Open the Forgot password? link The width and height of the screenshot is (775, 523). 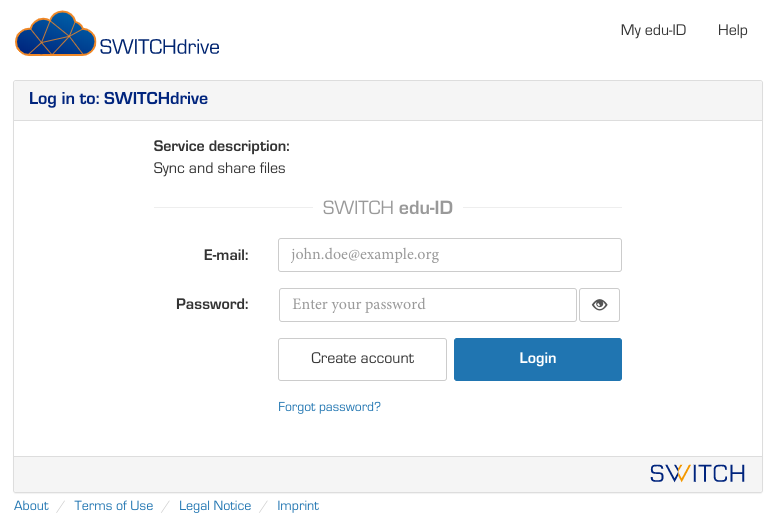pos(329,407)
